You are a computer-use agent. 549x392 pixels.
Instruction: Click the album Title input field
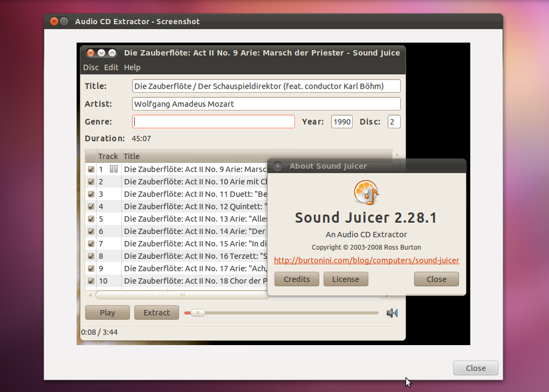tap(266, 86)
